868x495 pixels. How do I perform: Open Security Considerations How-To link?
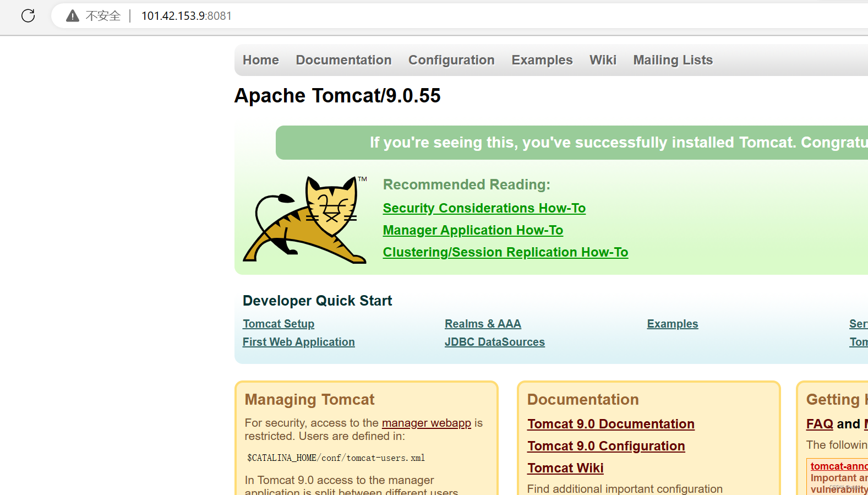[484, 208]
